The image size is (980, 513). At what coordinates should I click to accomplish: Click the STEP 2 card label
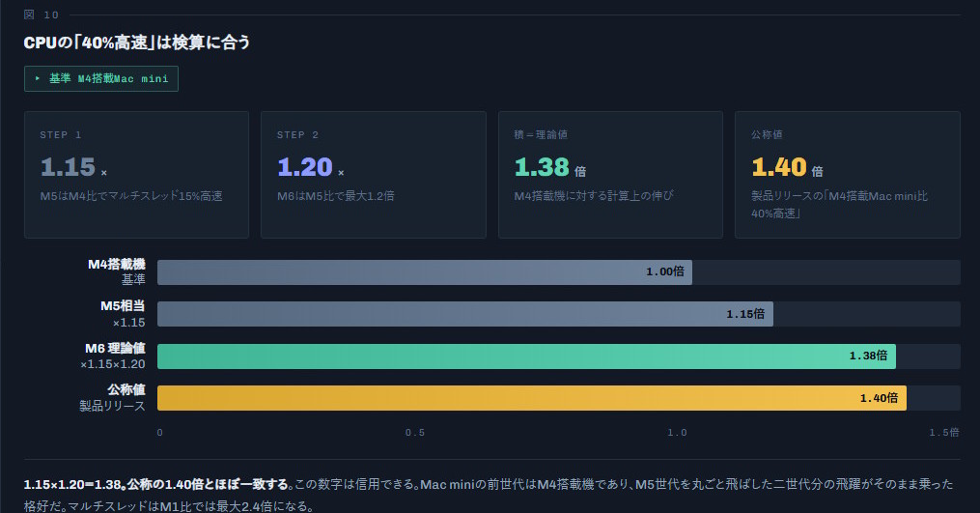[298, 135]
